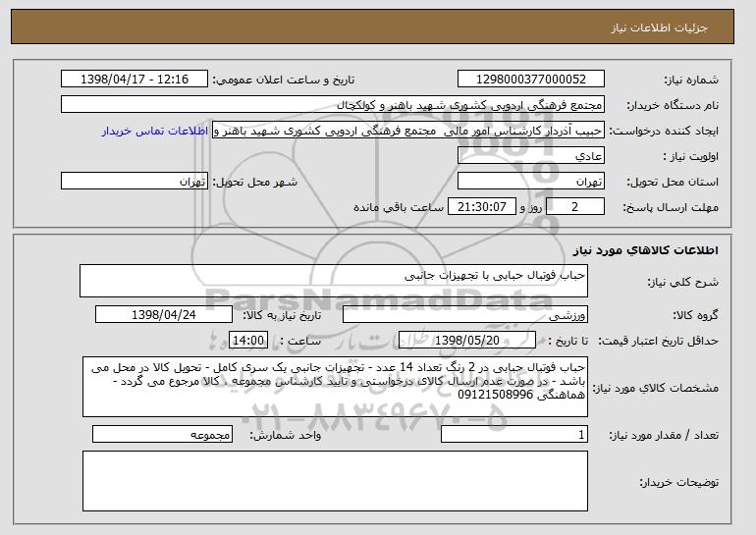Click the delivery province field تهران
Image resolution: width=756 pixels, height=535 pixels.
[531, 182]
